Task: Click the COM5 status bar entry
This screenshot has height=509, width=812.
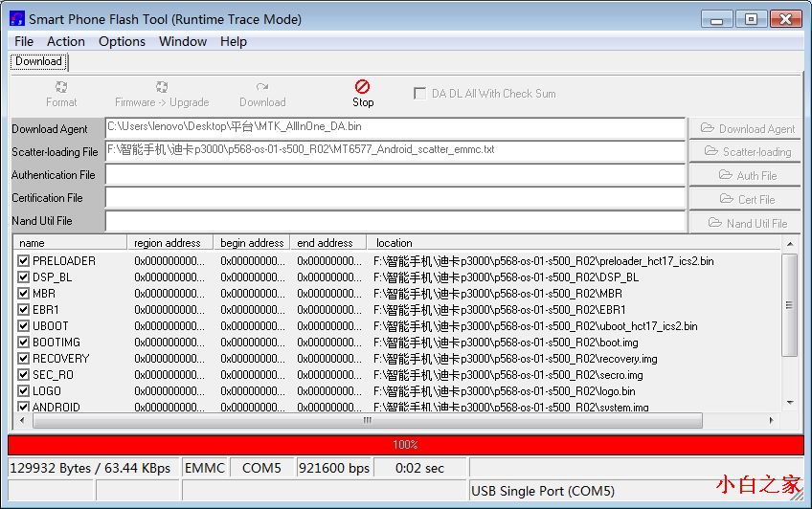Action: [x=261, y=468]
